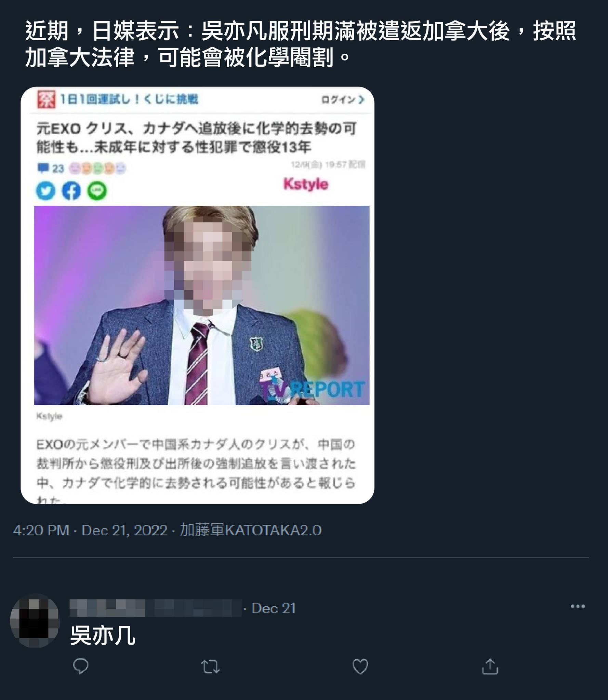
Task: Click the LINE share icon in article
Action: coord(97,191)
